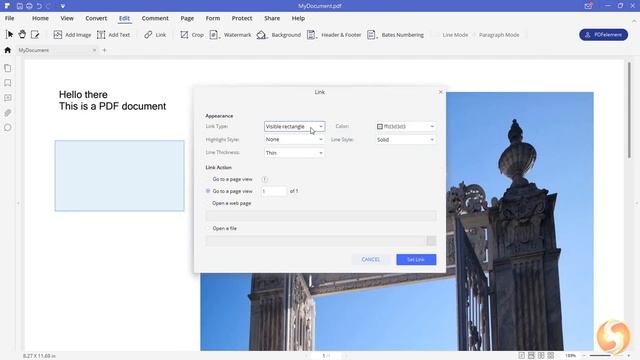Click the Save icon in title bar
Screen dimensions: 640x360
[20, 6]
